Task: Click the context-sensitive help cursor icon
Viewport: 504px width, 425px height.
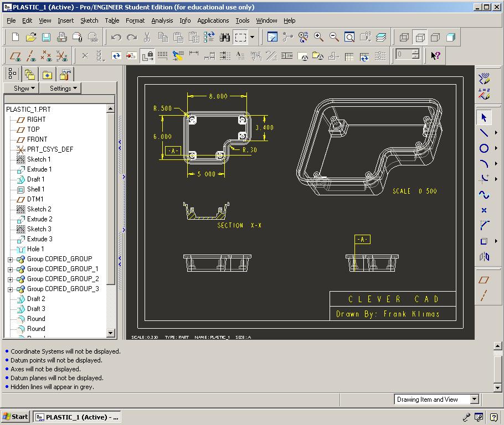Action: tap(435, 55)
